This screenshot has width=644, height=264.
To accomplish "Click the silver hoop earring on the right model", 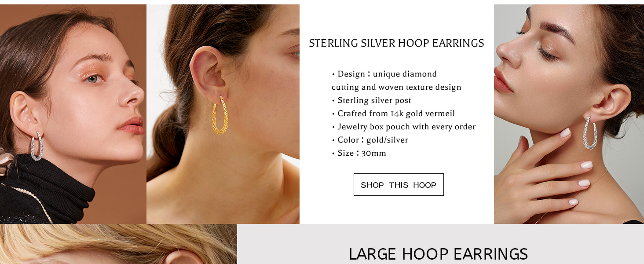I will (x=590, y=133).
